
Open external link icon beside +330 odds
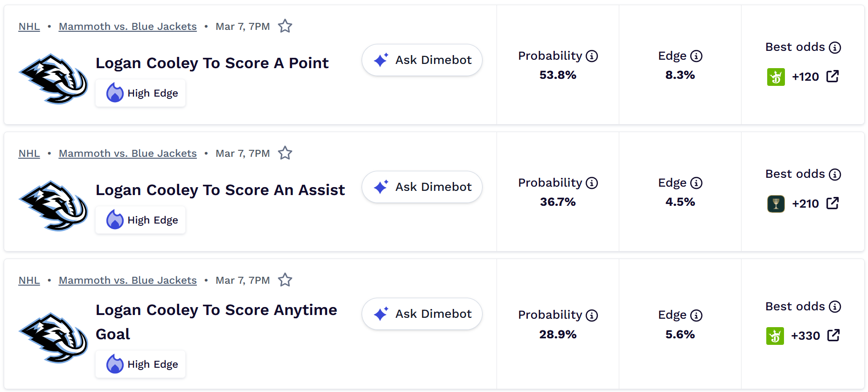tap(833, 336)
